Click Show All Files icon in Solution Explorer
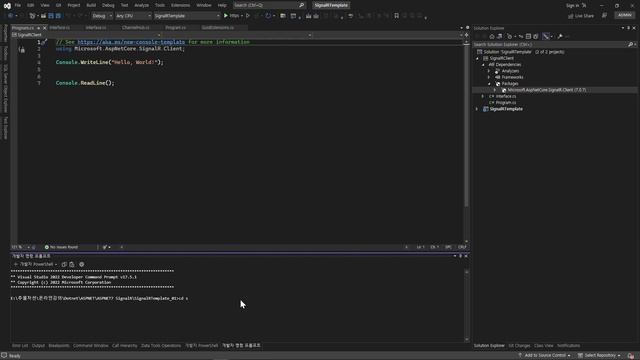 click(536, 36)
